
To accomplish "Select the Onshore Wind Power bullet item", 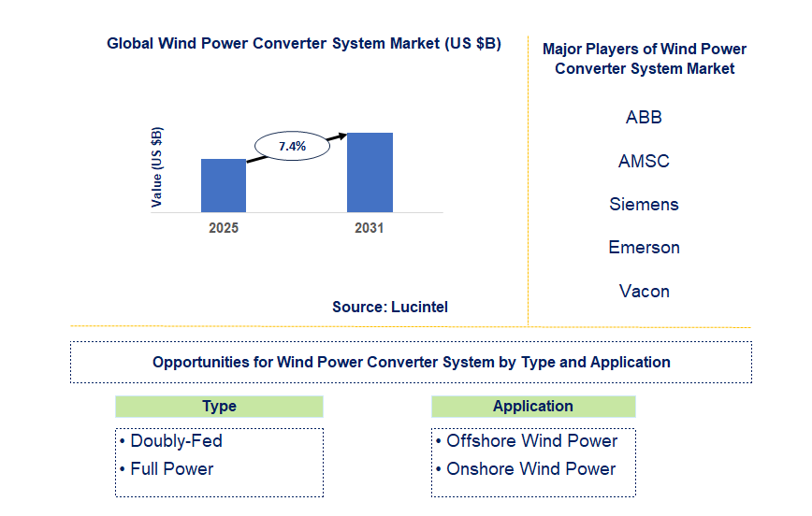I will [526, 469].
